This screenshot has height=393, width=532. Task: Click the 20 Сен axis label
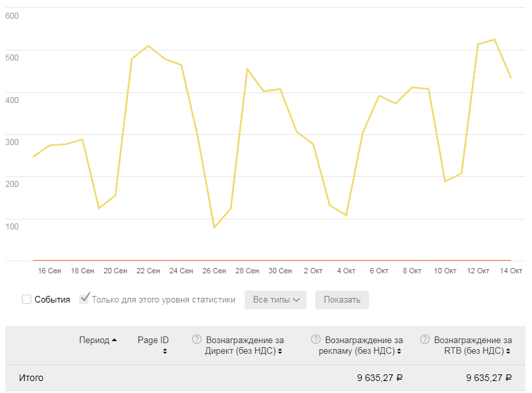point(115,271)
